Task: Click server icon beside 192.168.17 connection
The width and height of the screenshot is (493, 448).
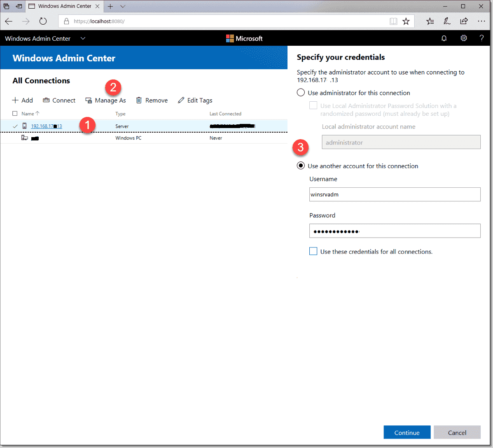Action: click(24, 126)
